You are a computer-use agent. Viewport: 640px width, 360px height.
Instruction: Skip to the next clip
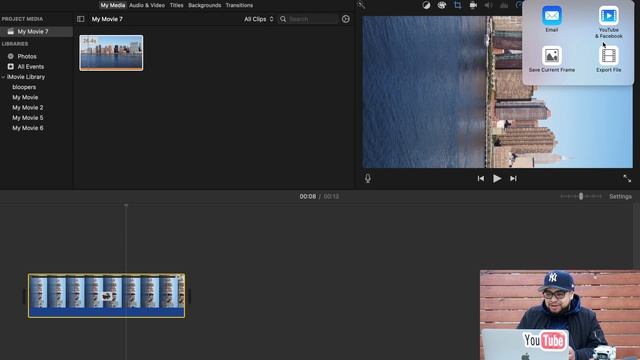tap(513, 178)
